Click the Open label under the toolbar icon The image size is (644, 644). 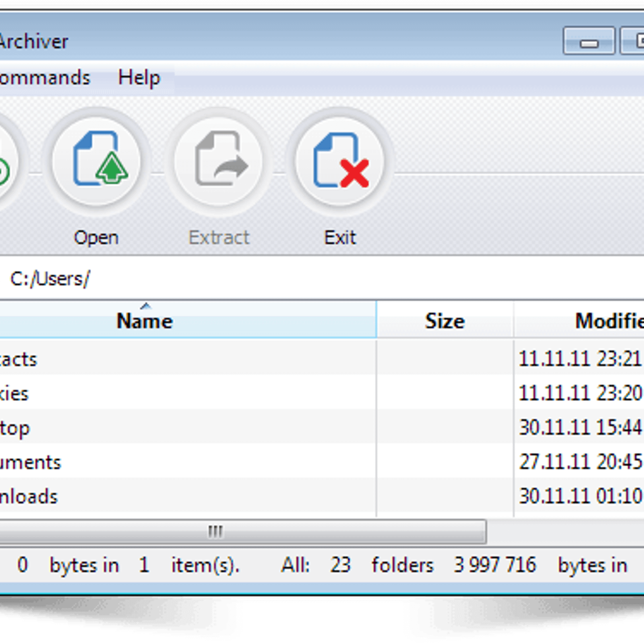96,238
